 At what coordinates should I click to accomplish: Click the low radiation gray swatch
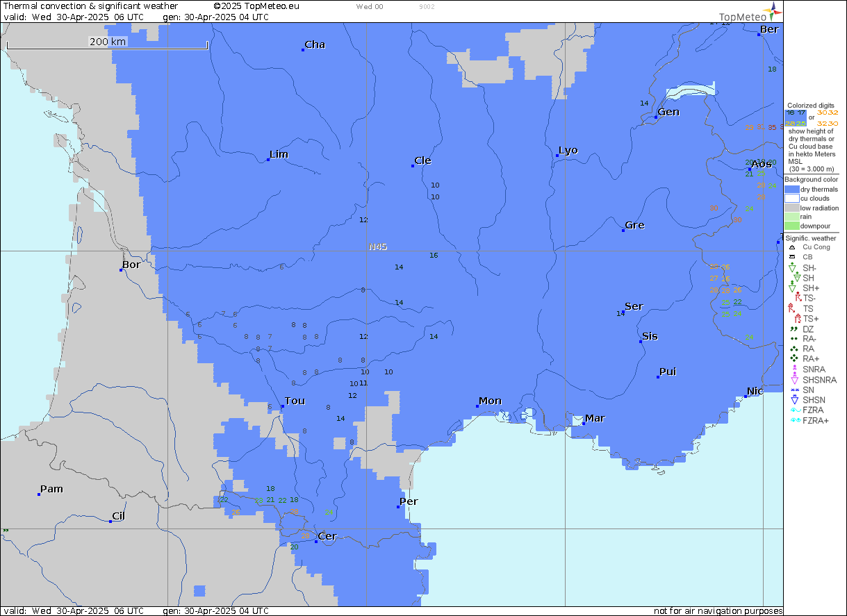coord(792,207)
